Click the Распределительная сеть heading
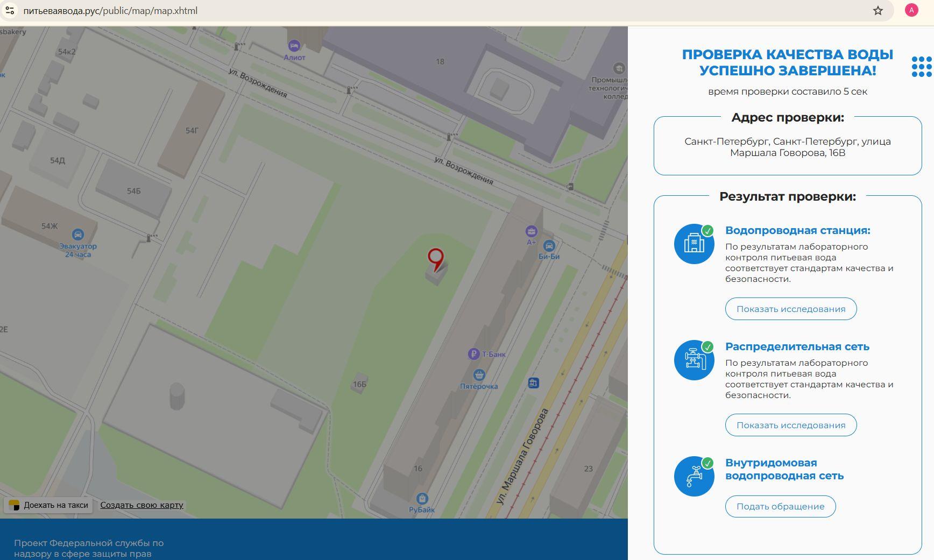 797,346
